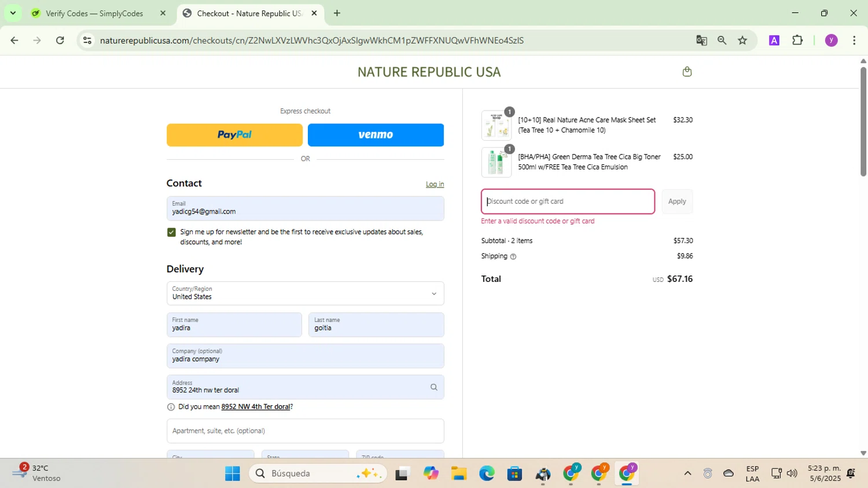The height and width of the screenshot is (488, 868).
Task: Close the Verify Codes tab
Action: tap(163, 13)
